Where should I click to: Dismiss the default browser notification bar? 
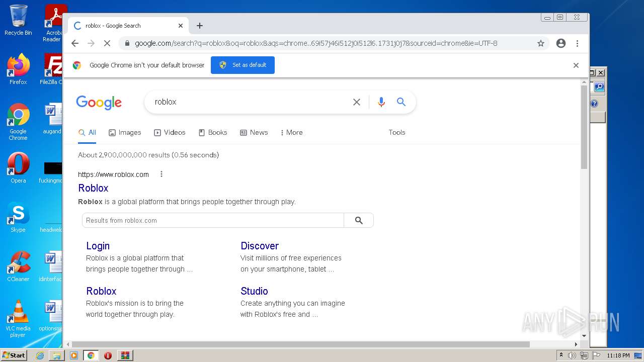[x=576, y=65]
